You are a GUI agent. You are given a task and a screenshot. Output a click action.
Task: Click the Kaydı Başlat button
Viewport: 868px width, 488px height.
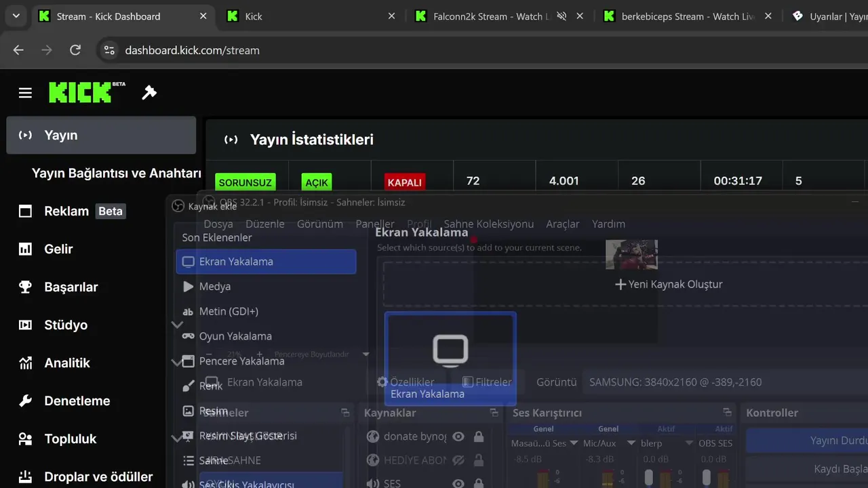coord(807,469)
